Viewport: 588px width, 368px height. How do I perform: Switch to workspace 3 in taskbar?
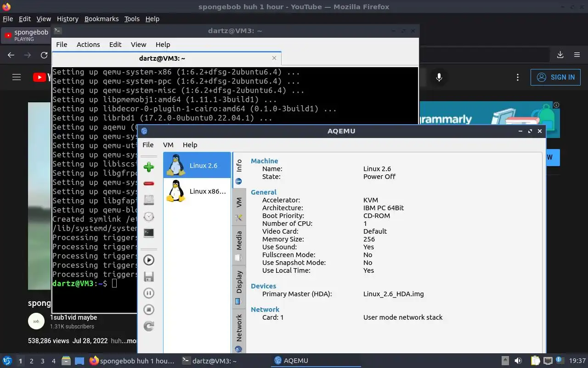pos(42,361)
